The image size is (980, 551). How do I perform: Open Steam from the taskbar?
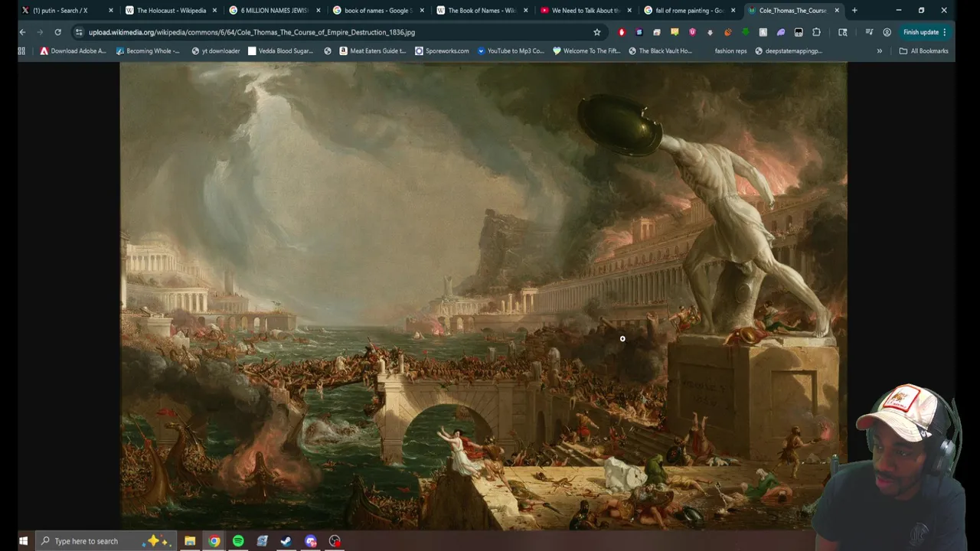[x=286, y=540]
